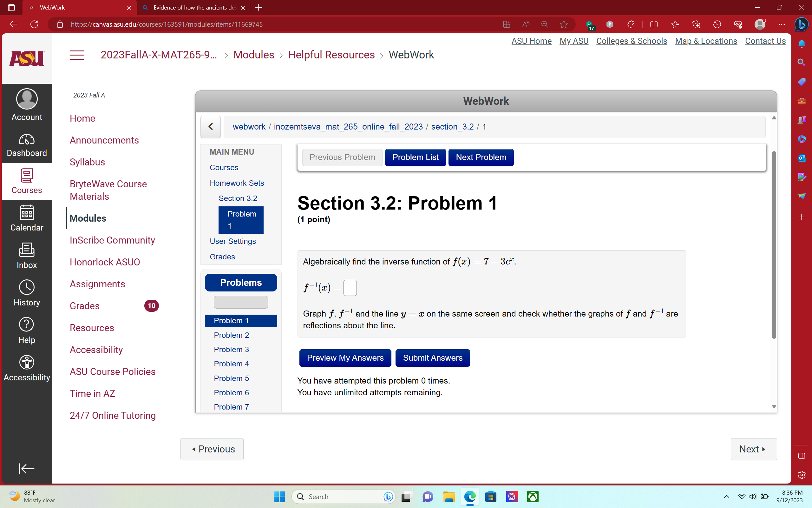Open Helpful Resources breadcrumb
The height and width of the screenshot is (508, 812).
(x=331, y=55)
